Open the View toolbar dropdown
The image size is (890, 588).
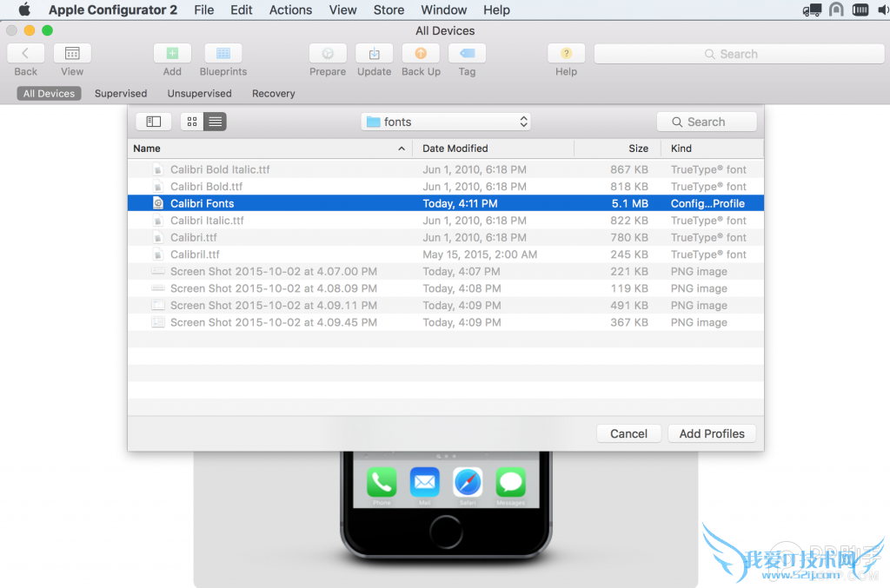(72, 54)
